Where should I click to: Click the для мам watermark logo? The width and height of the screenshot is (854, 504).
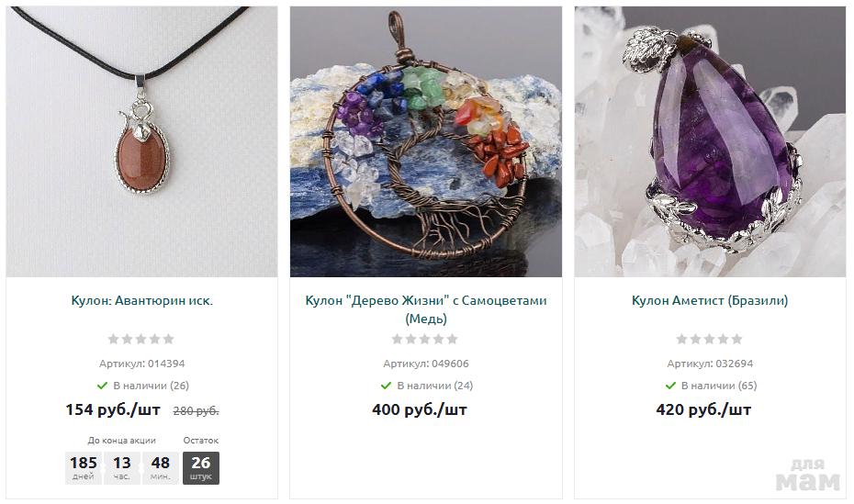point(808,475)
